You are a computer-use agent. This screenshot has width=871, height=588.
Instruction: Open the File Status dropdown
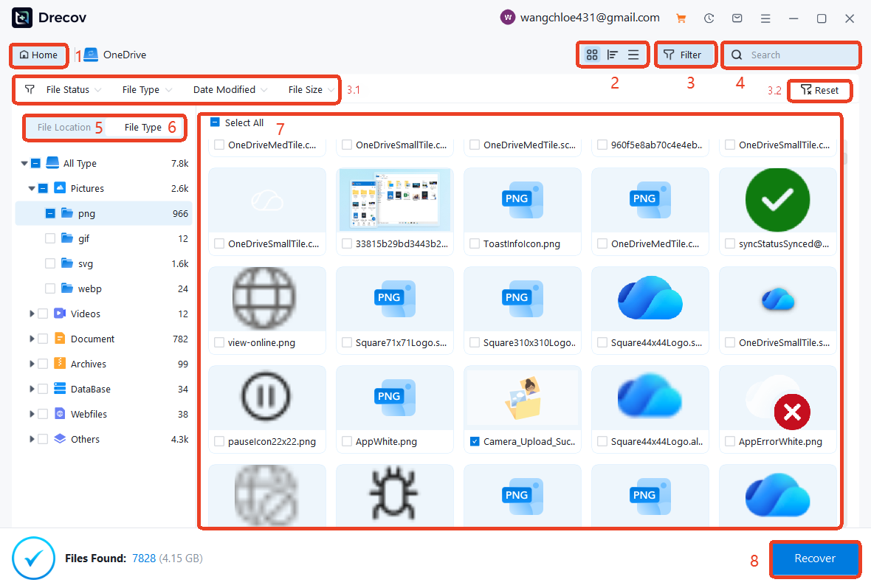67,89
